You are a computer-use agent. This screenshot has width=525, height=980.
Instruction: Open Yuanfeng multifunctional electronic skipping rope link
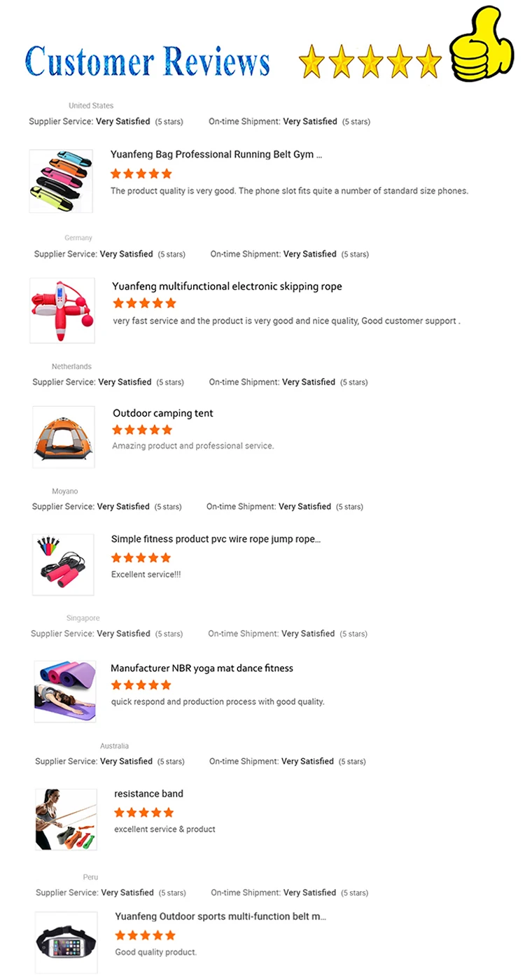pos(227,286)
